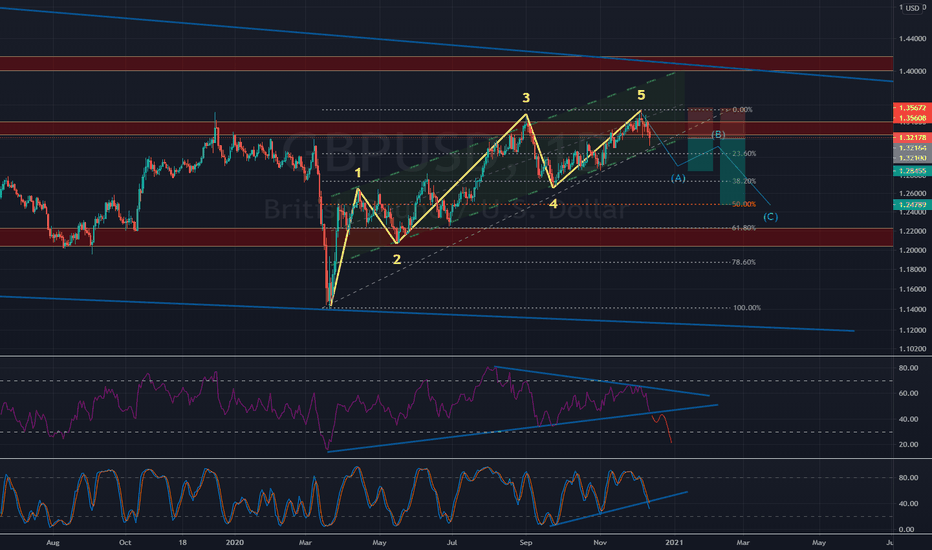The width and height of the screenshot is (932, 550).
Task: Click the 0.00 value on the stochastic pane scale
Action: 906,529
